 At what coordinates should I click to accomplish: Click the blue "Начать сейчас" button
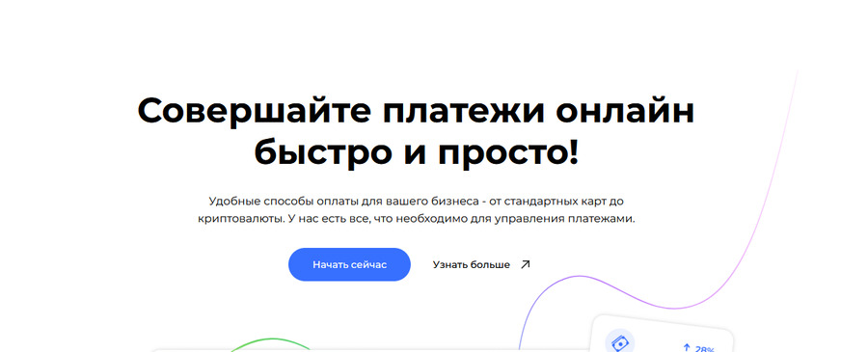(349, 264)
